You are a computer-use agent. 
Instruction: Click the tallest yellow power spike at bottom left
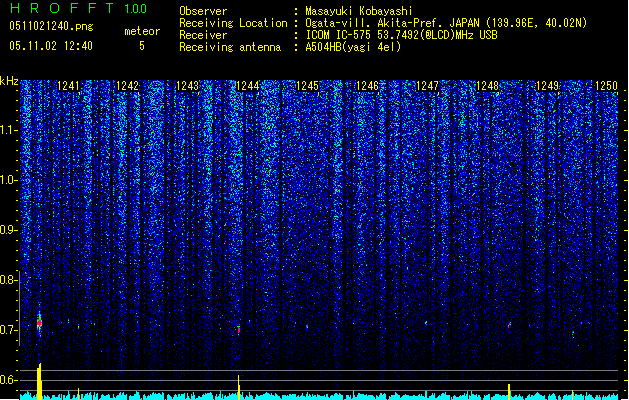(x=39, y=382)
